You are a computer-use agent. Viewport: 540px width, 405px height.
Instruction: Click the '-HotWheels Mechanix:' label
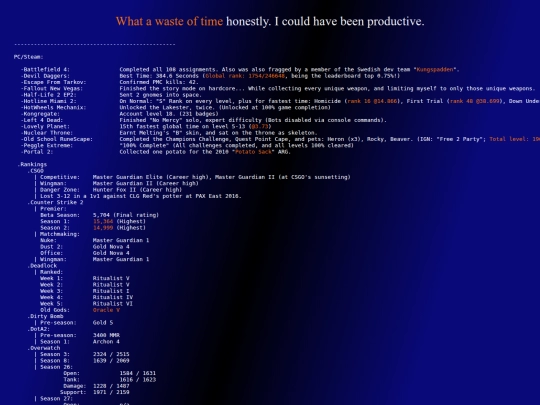point(53,107)
